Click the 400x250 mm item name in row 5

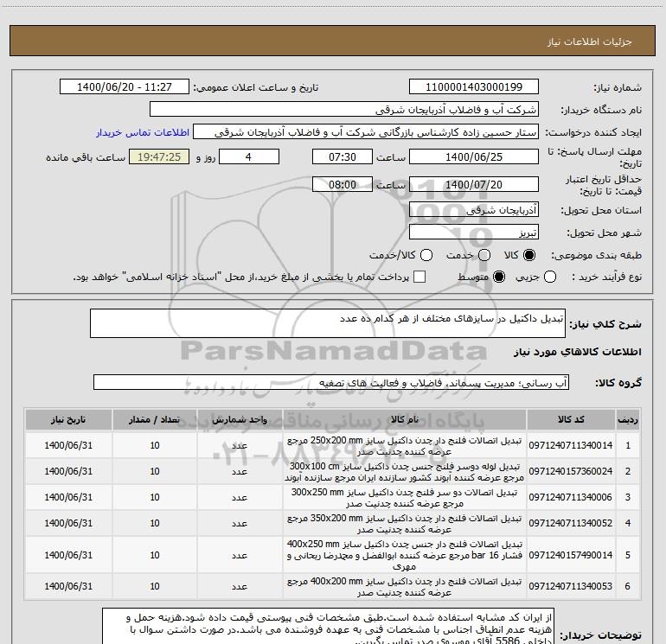click(405, 555)
